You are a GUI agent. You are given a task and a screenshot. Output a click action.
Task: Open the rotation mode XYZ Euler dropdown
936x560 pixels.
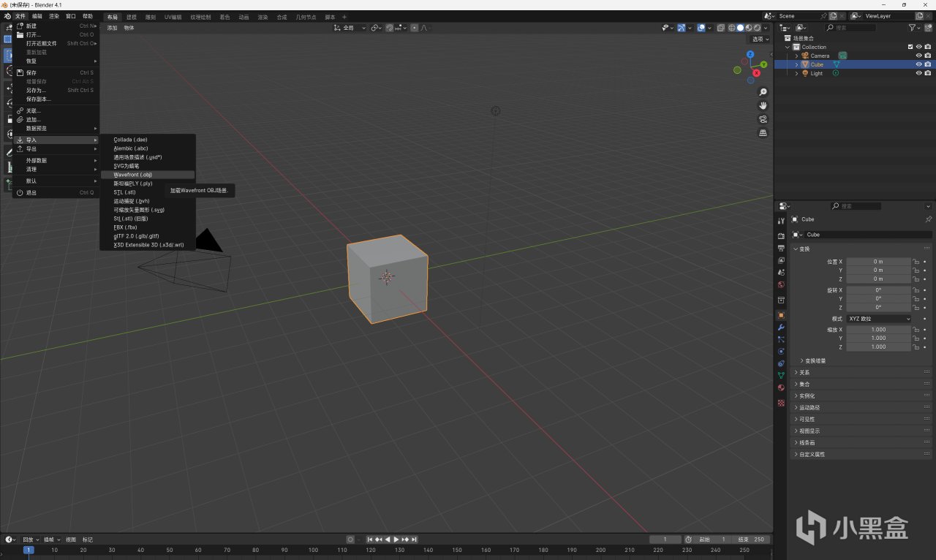[879, 319]
